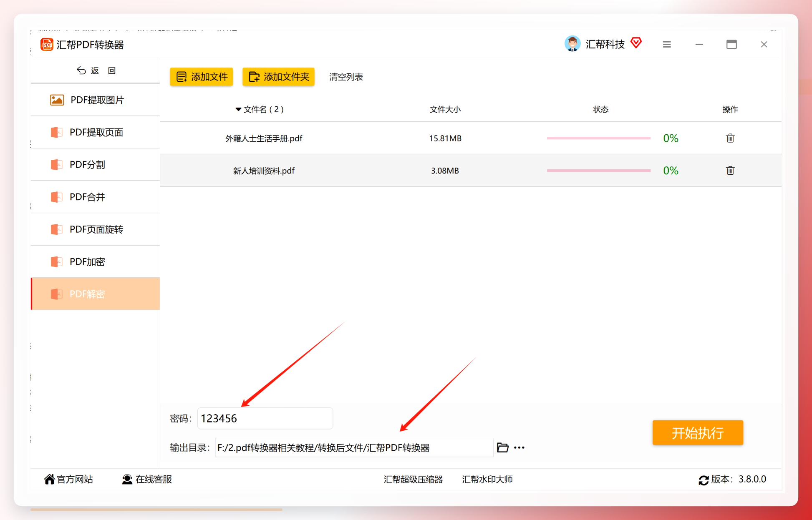Click the 返回 text in the sidebar
The image size is (812, 520).
pyautogui.click(x=103, y=71)
